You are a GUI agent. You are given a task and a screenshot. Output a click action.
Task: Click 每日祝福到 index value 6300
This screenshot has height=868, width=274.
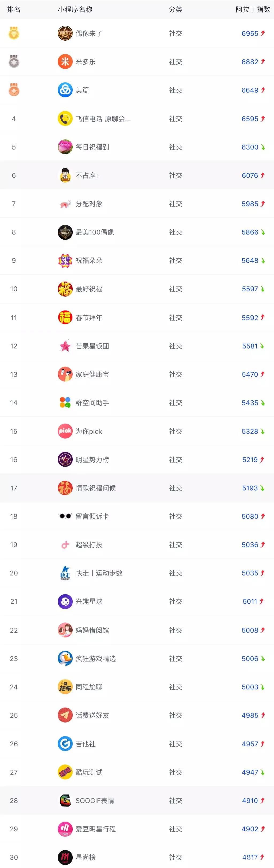250,147
